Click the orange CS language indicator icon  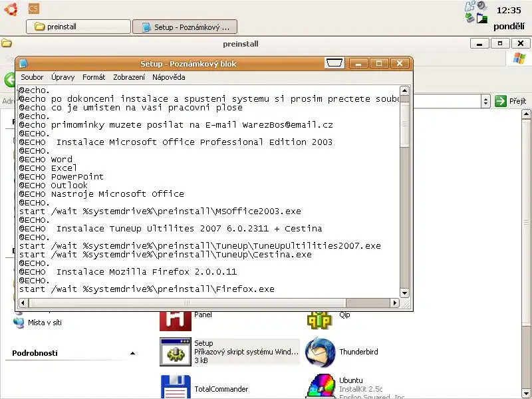(x=34, y=9)
